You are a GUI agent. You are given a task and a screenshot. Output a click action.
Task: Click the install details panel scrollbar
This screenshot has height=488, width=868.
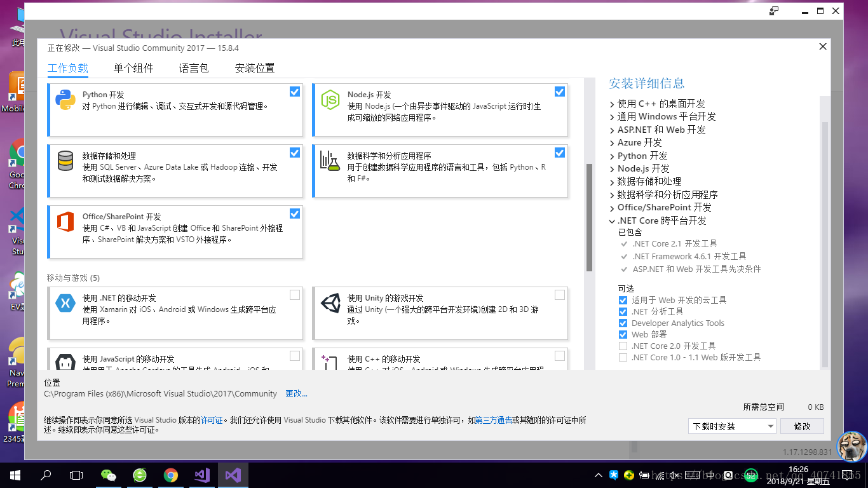point(825,245)
